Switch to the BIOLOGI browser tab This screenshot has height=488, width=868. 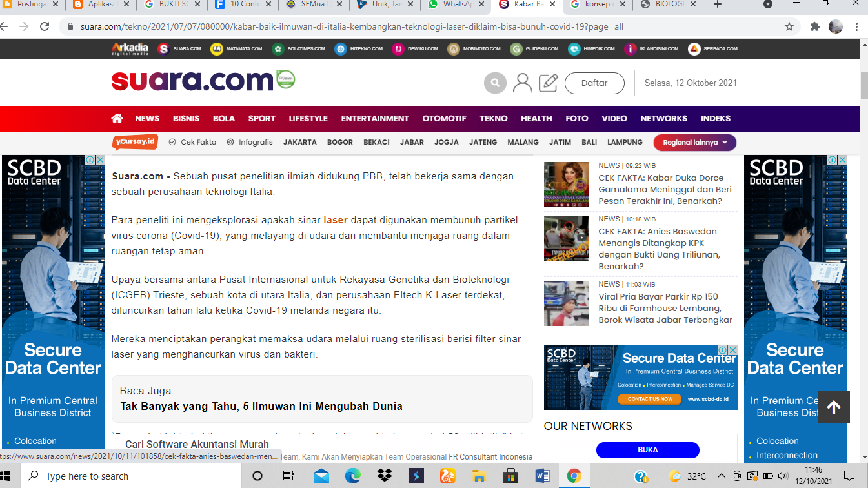(669, 5)
